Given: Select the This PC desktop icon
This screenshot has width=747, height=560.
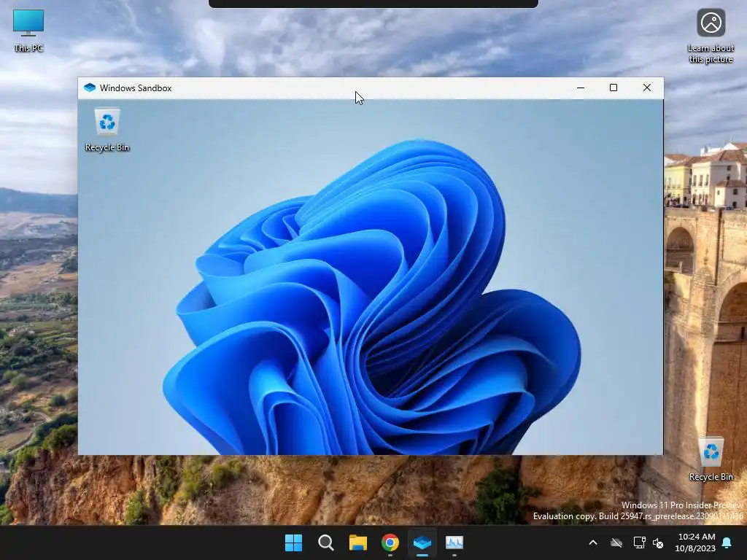Looking at the screenshot, I should [28, 31].
